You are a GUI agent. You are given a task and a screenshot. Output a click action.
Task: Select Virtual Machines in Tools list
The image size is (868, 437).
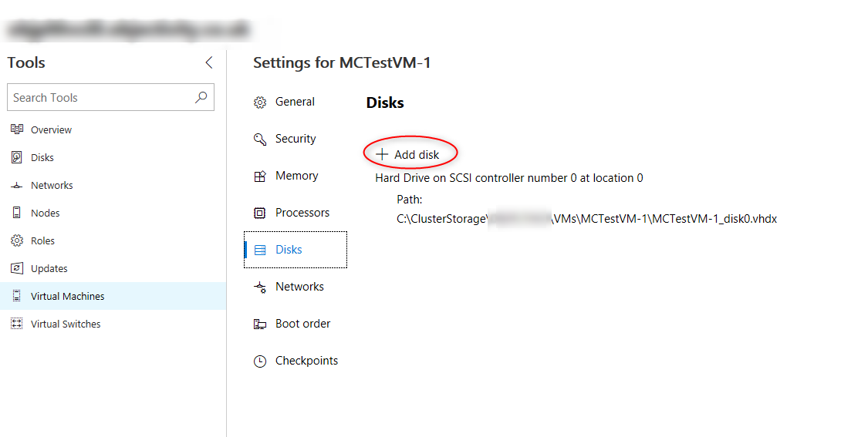coord(113,296)
